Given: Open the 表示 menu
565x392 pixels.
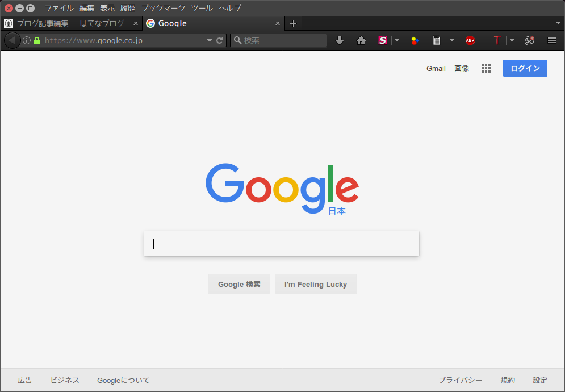Looking at the screenshot, I should coord(107,8).
